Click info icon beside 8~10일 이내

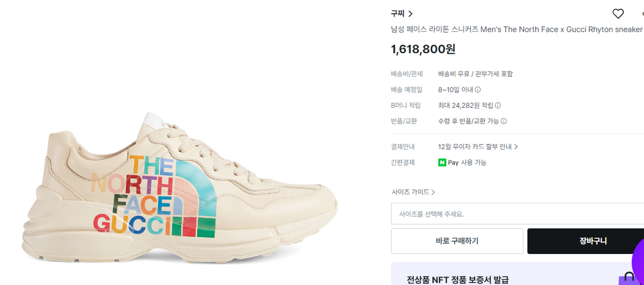(478, 89)
